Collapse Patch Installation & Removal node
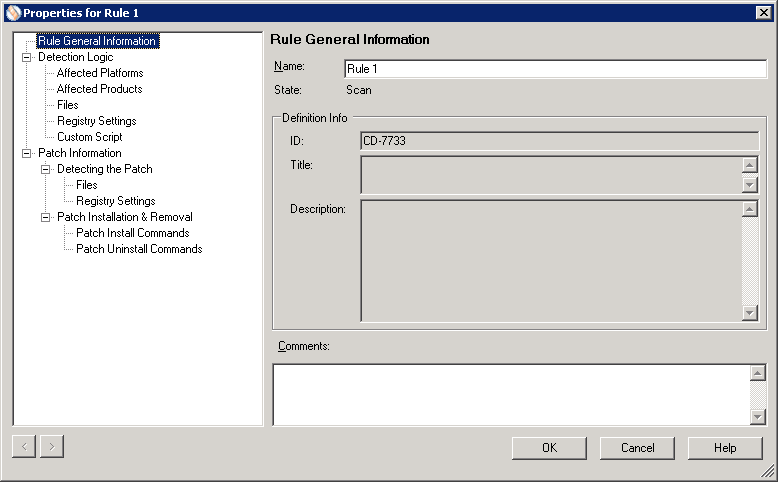Viewport: 778px width, 482px height. pyautogui.click(x=45, y=218)
